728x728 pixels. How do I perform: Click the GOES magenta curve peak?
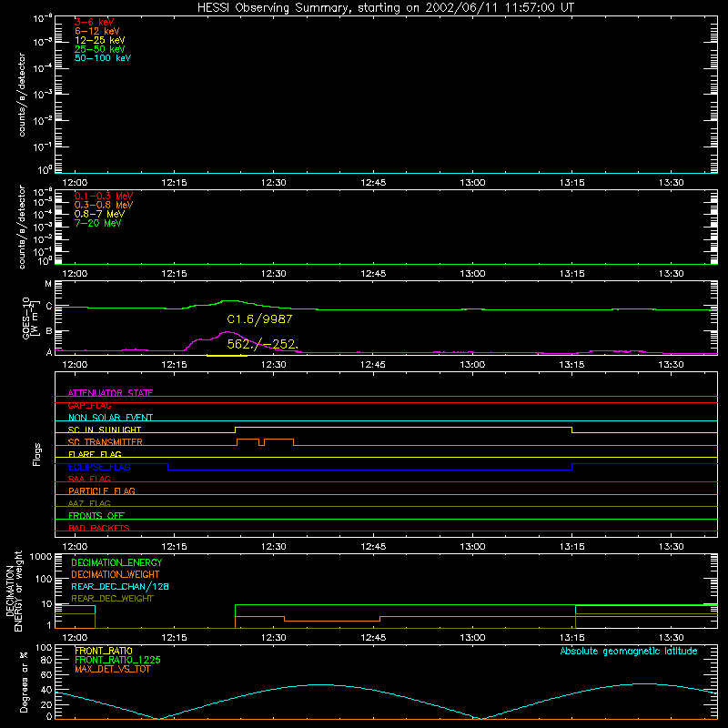point(227,332)
